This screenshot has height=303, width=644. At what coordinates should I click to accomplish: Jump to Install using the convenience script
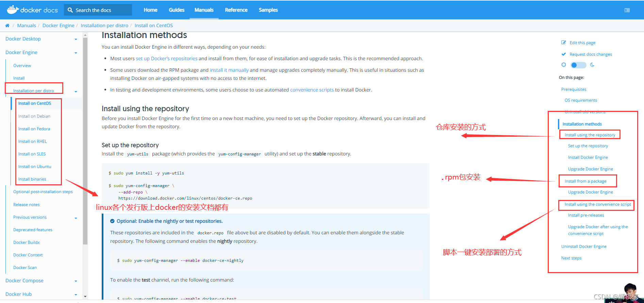tap(598, 204)
